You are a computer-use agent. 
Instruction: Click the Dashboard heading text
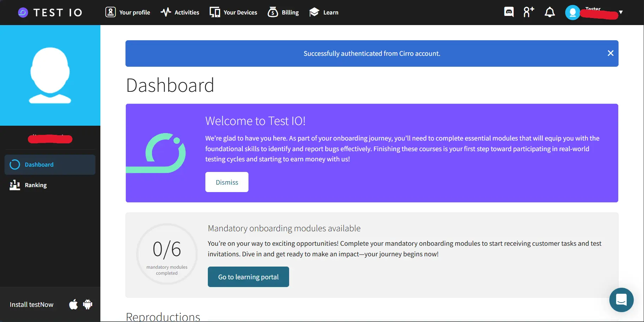pos(170,85)
